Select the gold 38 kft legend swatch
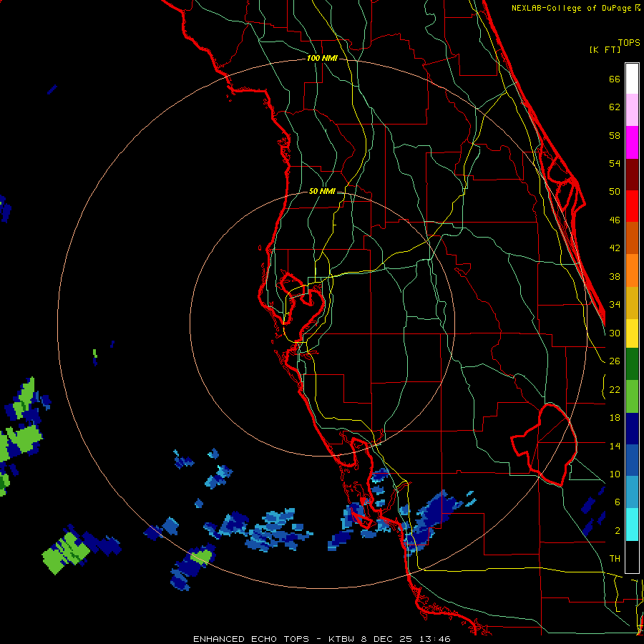 (632, 303)
